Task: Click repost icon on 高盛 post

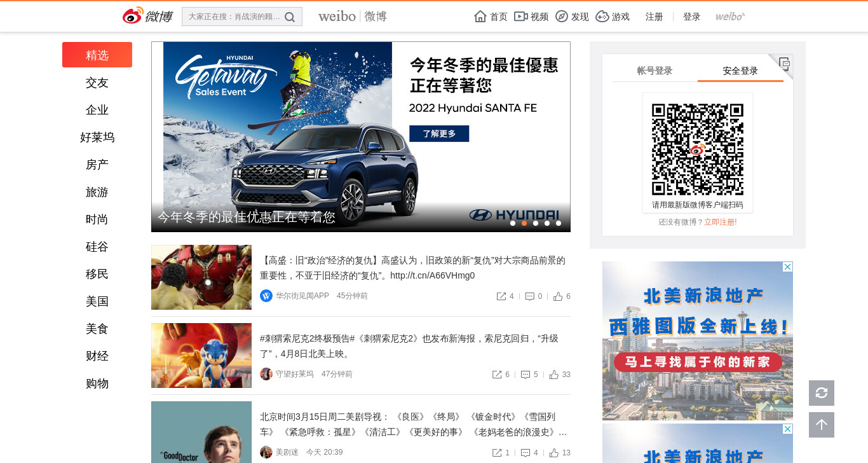Action: point(501,296)
